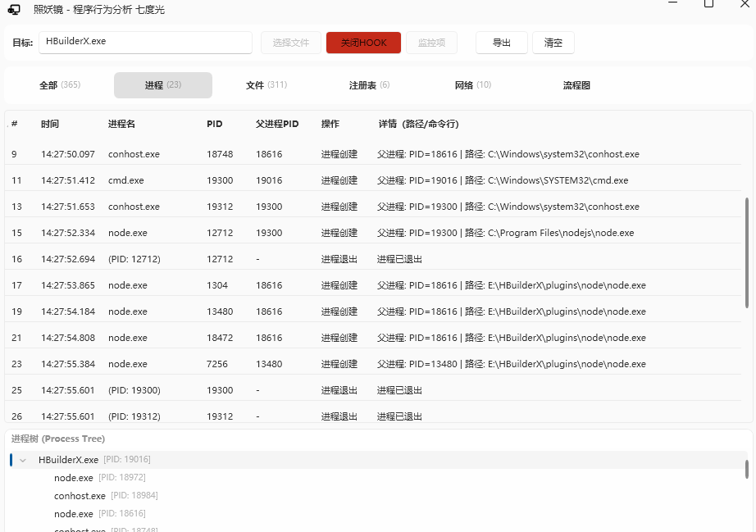Click (PID: 19312) in row 26

pos(134,416)
